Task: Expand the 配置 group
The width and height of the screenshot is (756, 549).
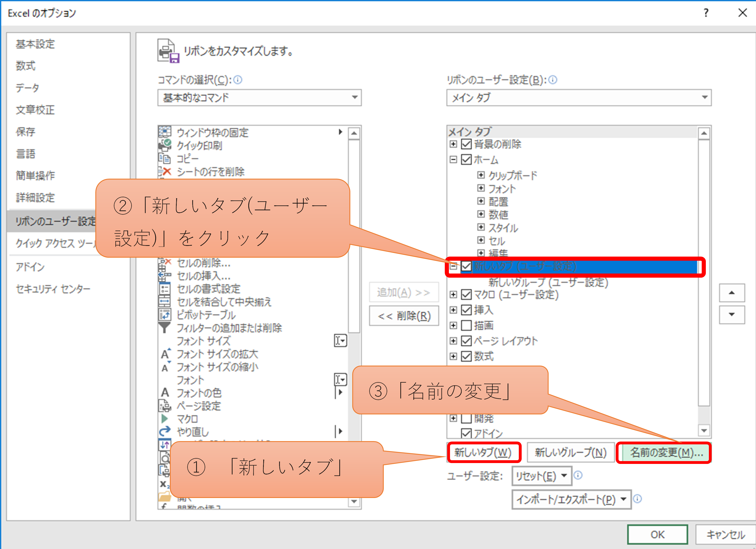Action: coord(481,201)
